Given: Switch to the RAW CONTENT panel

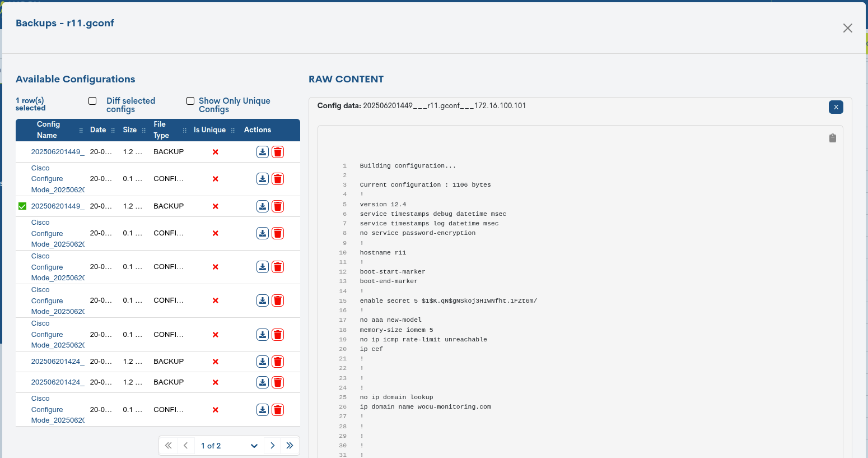Looking at the screenshot, I should coord(346,79).
